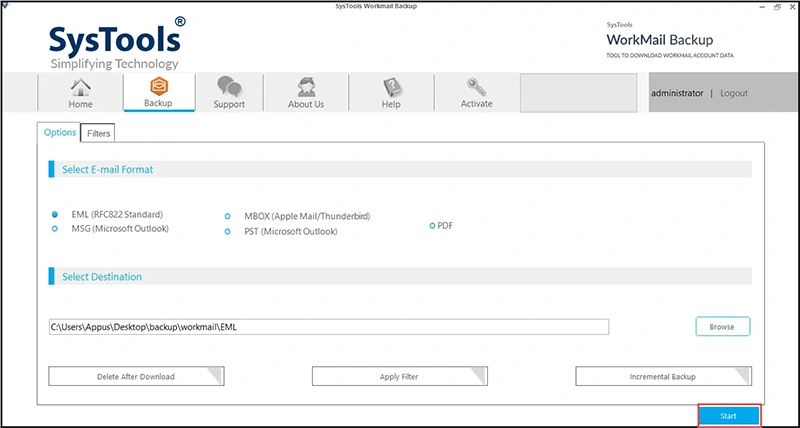Switch to the Options tab

[60, 133]
